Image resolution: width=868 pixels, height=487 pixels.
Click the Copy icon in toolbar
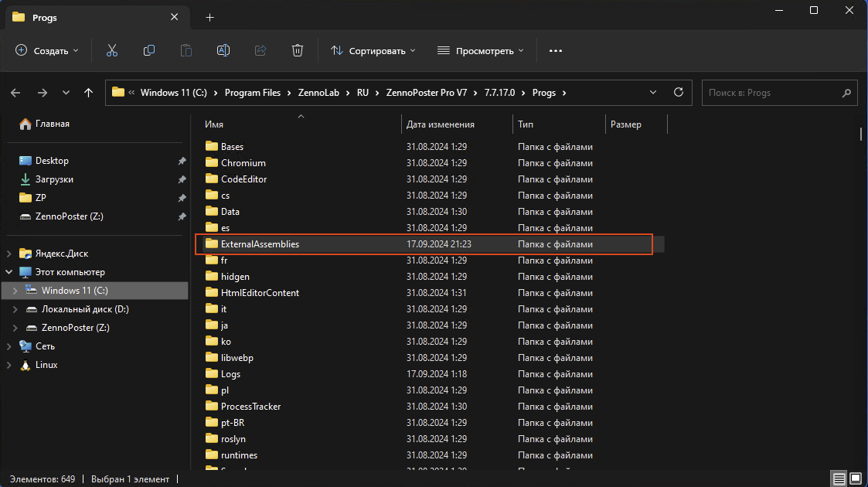pos(149,50)
